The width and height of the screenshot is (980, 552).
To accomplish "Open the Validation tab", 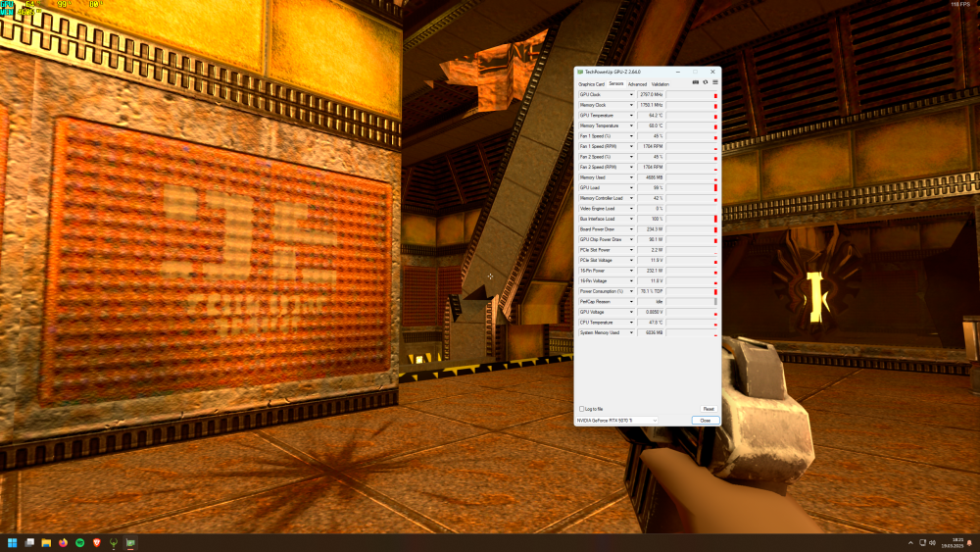I will tap(660, 84).
